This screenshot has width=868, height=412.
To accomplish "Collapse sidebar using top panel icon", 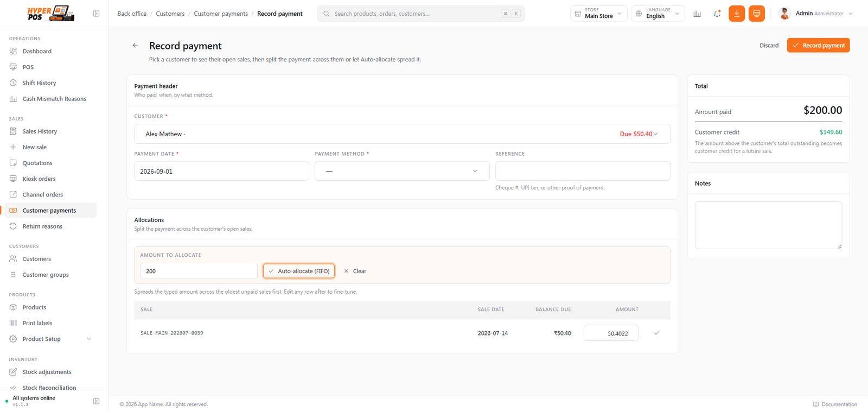I will tap(96, 14).
